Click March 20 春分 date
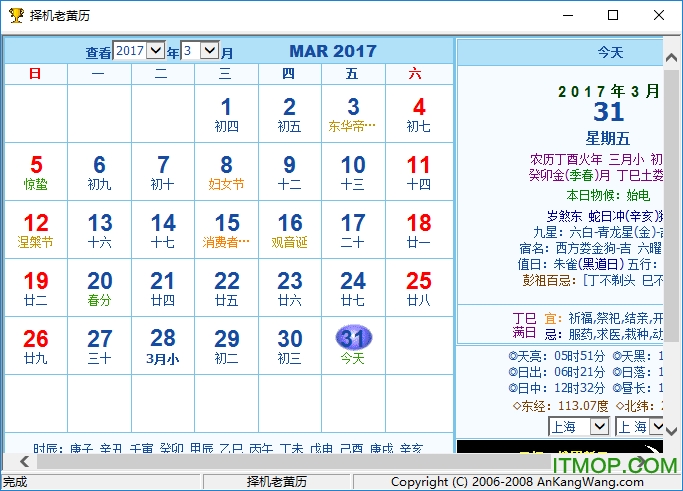 [99, 288]
